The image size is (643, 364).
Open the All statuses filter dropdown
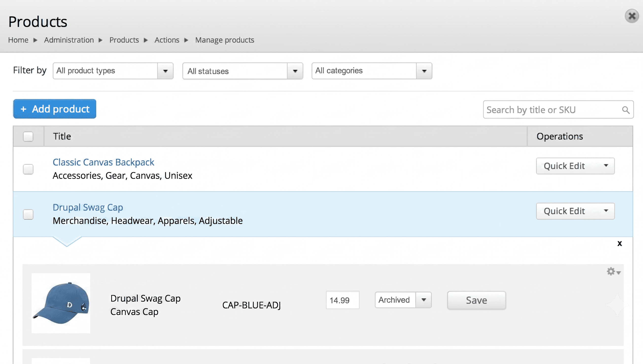tap(243, 71)
